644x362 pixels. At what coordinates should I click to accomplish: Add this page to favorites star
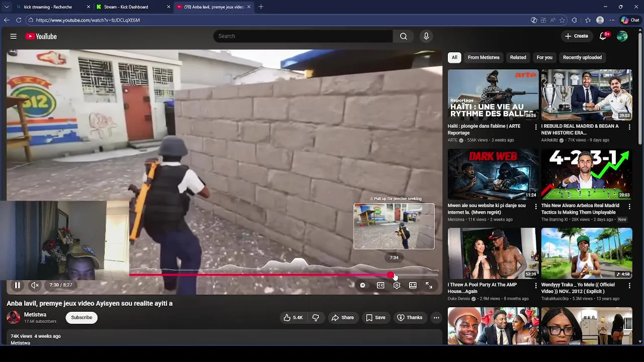561,20
